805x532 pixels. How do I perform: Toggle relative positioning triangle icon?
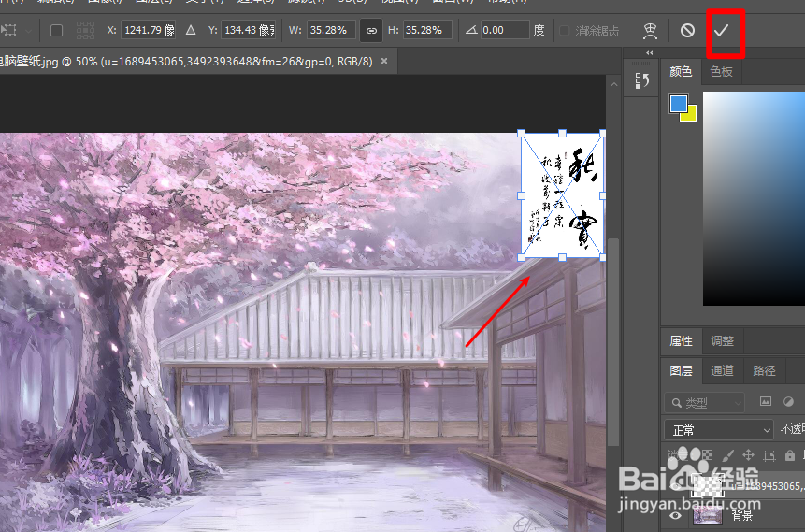(x=191, y=30)
